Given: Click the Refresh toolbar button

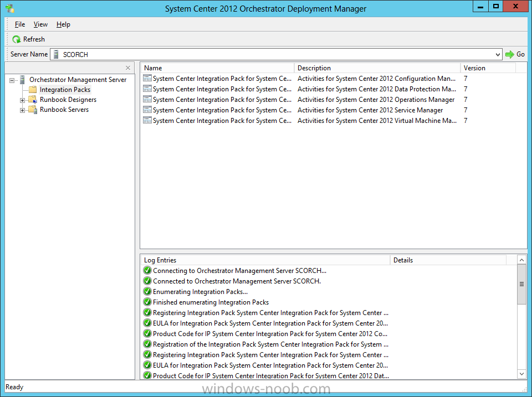Looking at the screenshot, I should click(28, 39).
